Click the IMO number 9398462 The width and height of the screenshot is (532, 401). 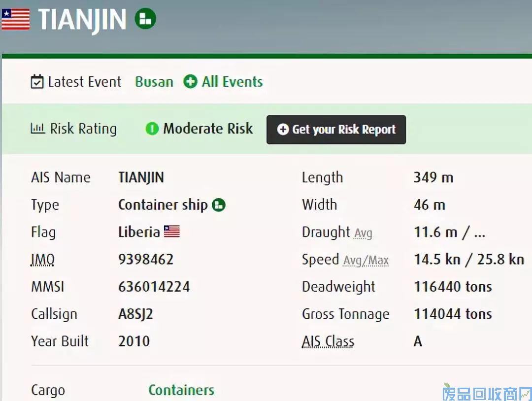coord(146,259)
